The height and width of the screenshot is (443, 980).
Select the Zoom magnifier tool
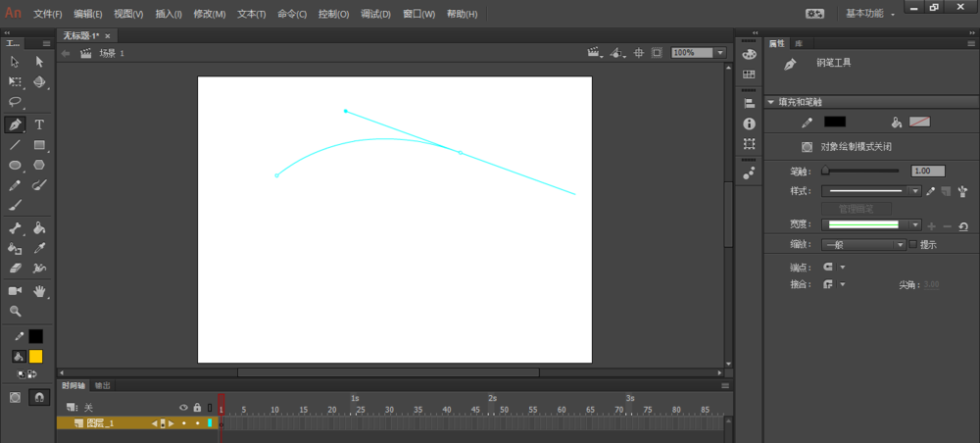click(15, 311)
